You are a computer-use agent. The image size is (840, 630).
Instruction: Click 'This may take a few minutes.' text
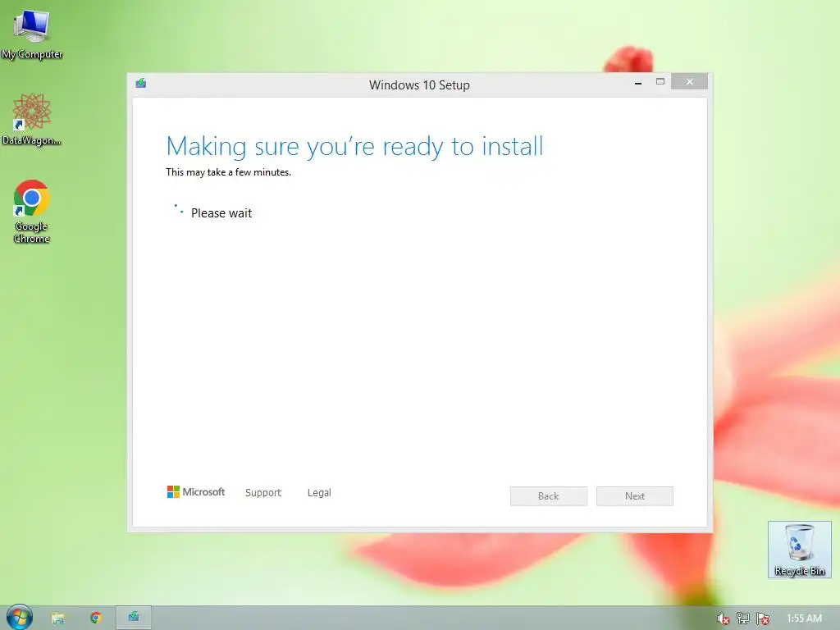click(x=229, y=172)
